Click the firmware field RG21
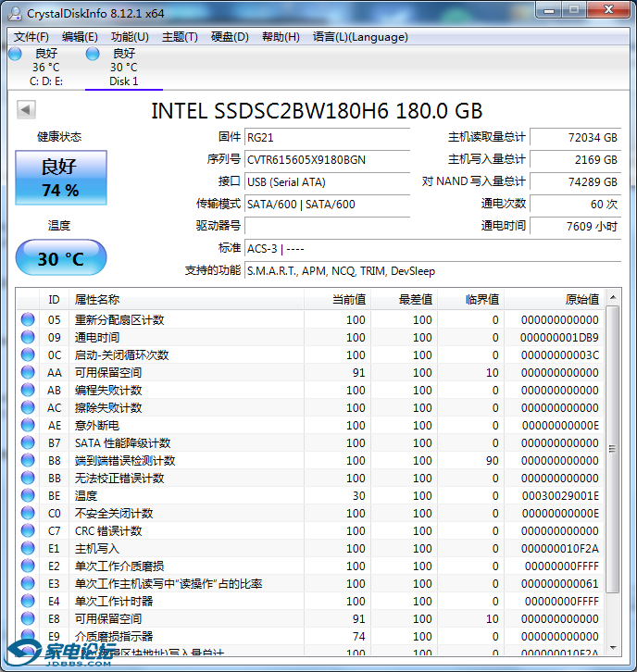Viewport: 637px width, 672px height. click(x=327, y=138)
